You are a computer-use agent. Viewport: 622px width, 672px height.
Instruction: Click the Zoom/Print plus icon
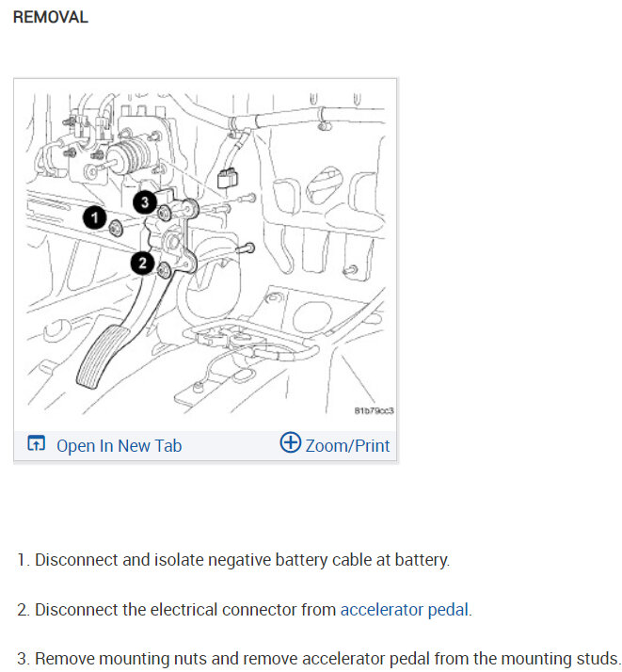click(291, 441)
